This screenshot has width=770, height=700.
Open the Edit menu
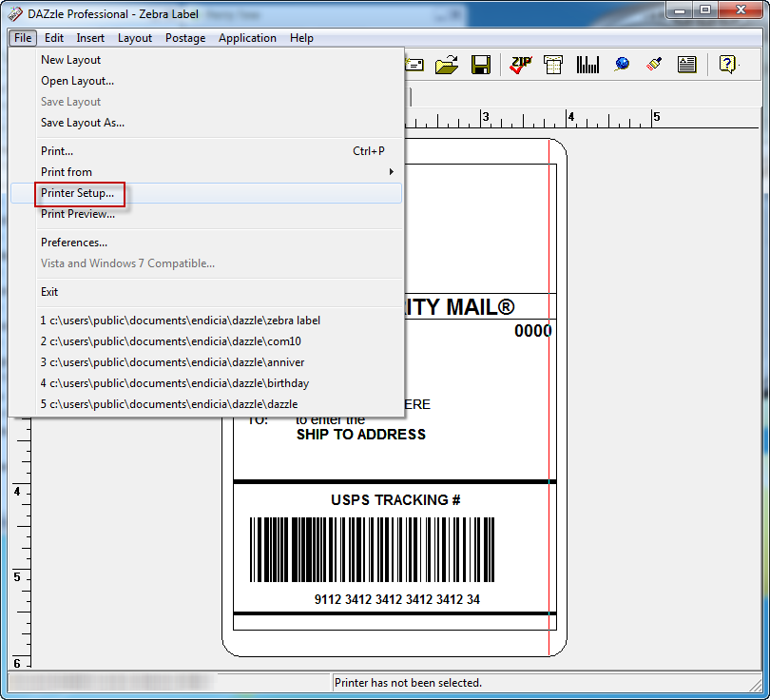tap(54, 38)
